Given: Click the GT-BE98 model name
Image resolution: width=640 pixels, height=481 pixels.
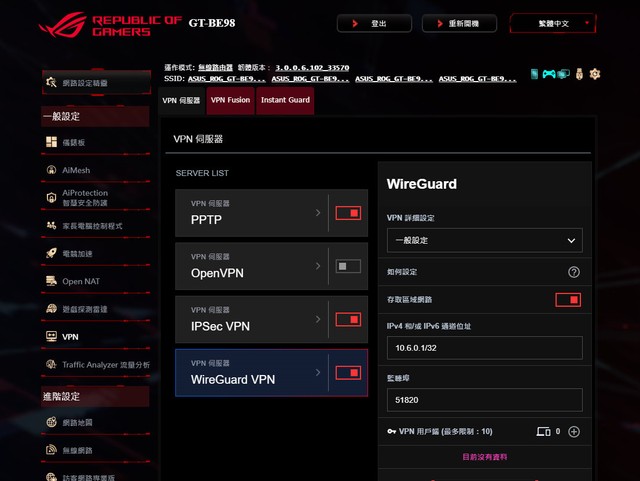Looking at the screenshot, I should (x=212, y=23).
